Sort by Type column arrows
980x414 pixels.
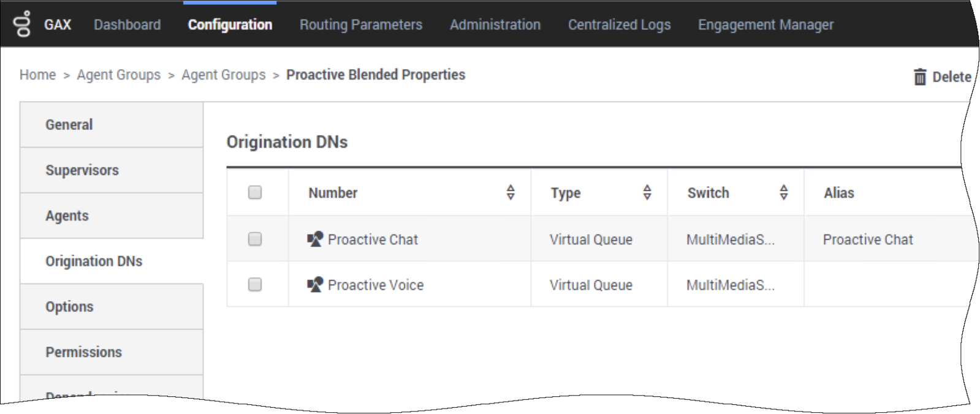click(647, 192)
